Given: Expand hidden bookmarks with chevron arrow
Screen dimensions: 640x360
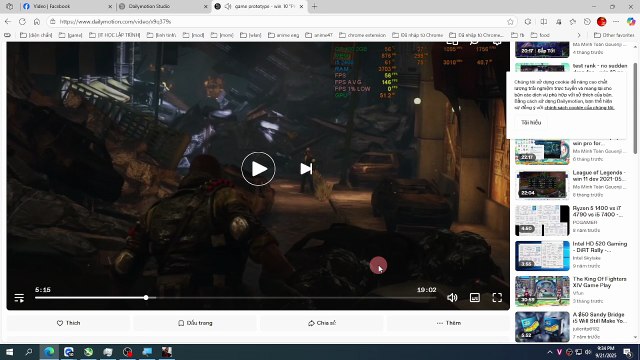Looking at the screenshot, I should [x=579, y=35].
